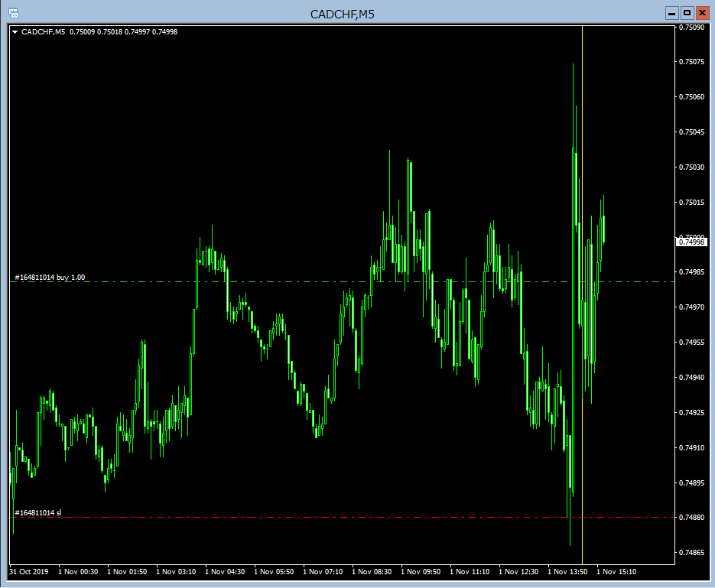
Task: Click the 0.74895 price scale label
Action: pos(691,482)
